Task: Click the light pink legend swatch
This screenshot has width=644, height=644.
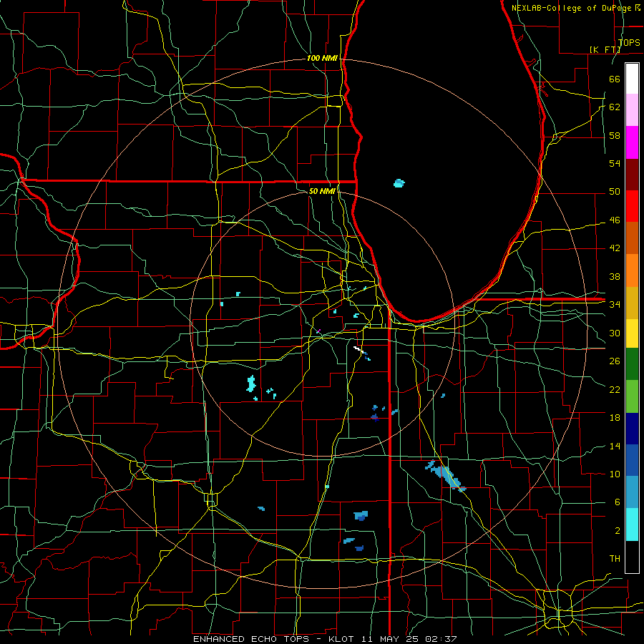Action: (x=632, y=110)
